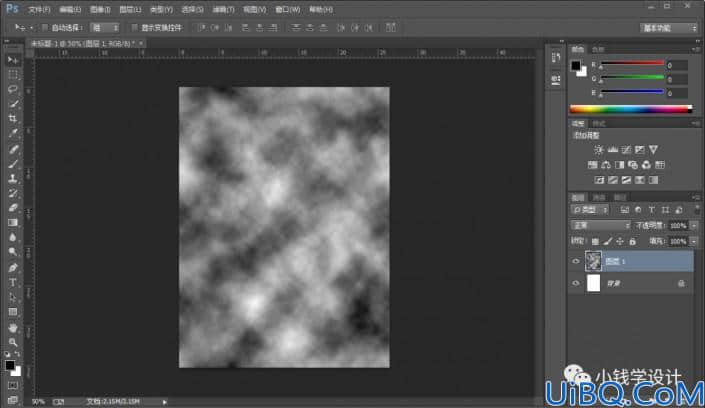Toggle Quick Mask mode
705x408 pixels.
13,386
